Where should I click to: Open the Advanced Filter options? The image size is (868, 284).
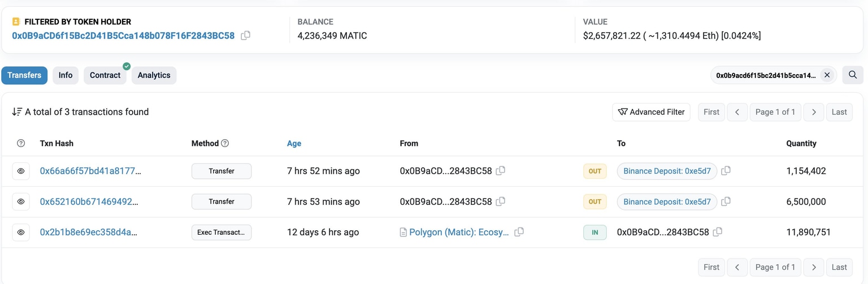[x=651, y=112]
